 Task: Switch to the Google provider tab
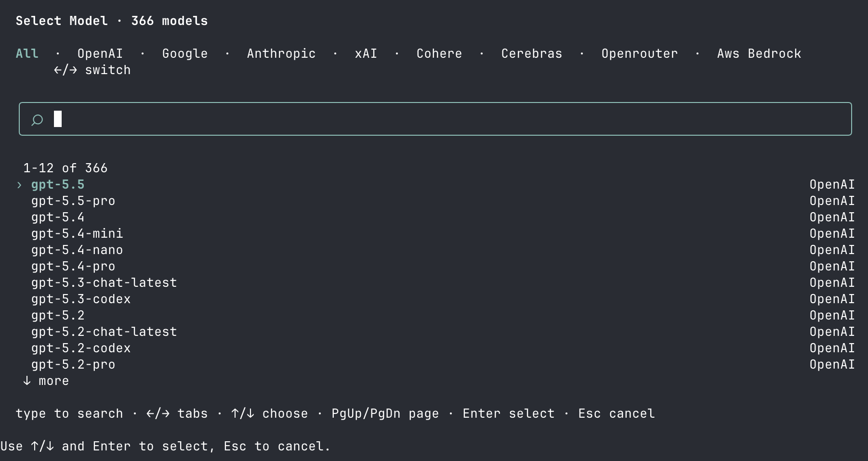point(185,53)
